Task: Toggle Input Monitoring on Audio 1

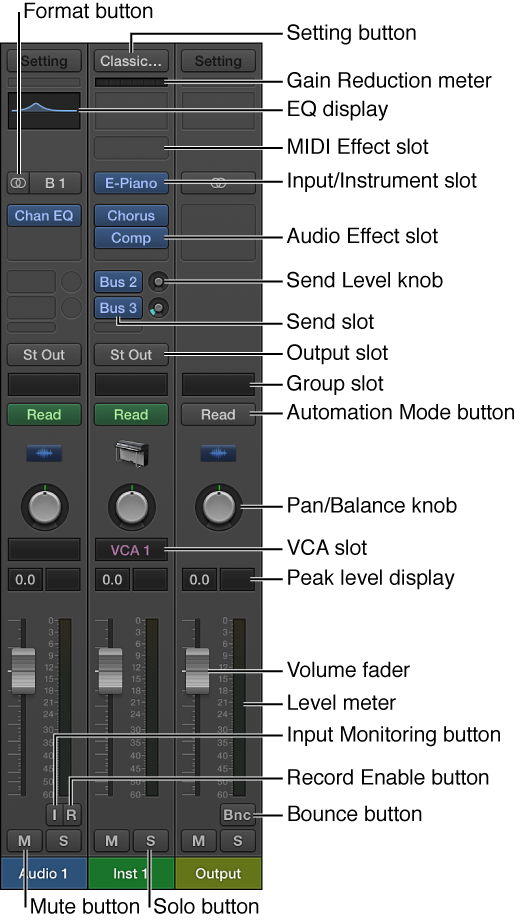Action: tap(55, 815)
